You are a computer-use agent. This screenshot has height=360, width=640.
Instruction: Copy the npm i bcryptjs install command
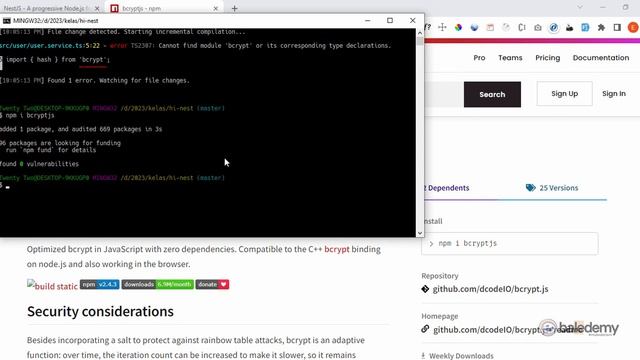(510, 243)
